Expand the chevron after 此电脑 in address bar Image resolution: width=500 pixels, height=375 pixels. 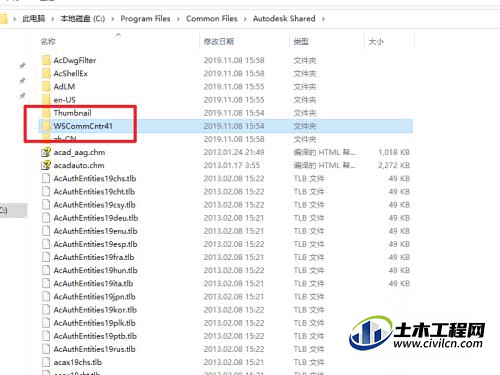(x=53, y=19)
